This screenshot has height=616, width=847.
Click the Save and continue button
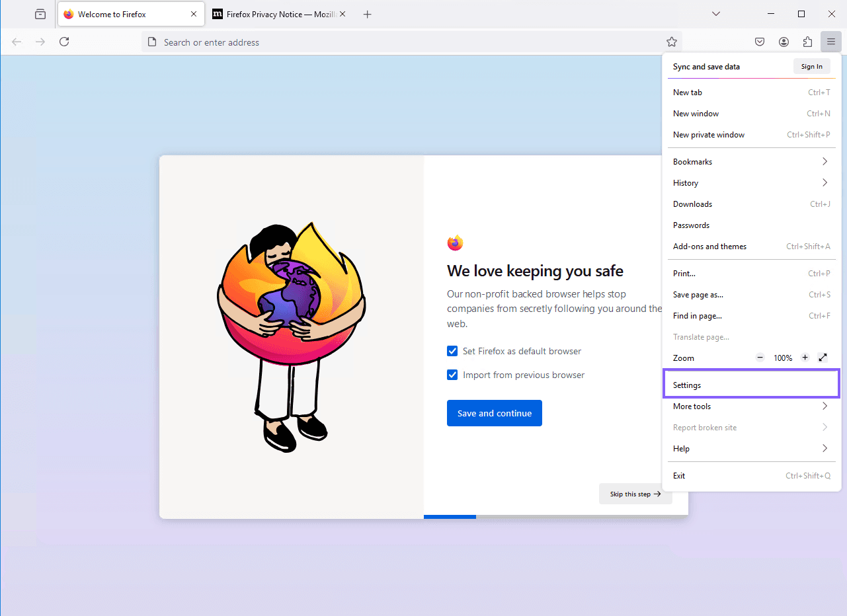point(495,413)
